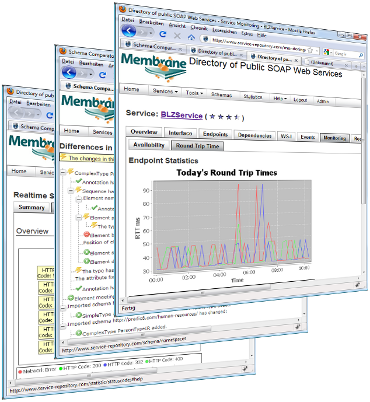Switch to the Availability tab
Viewport: 370px width, 402px height.
coord(149,145)
